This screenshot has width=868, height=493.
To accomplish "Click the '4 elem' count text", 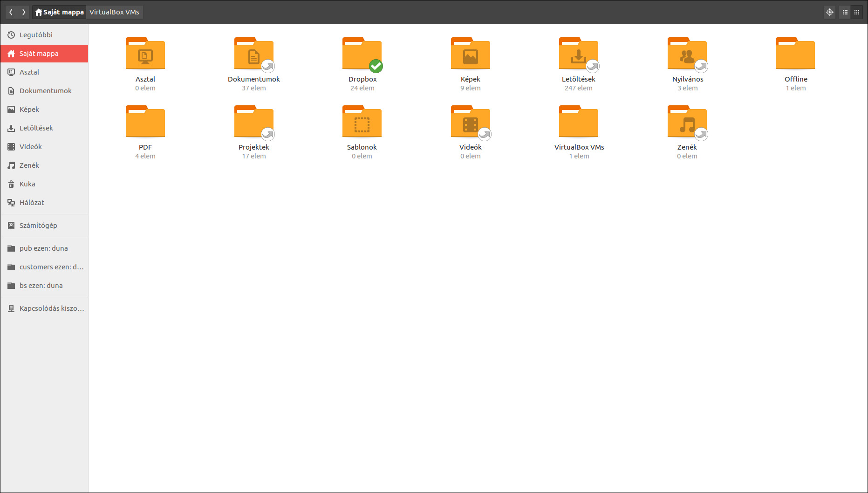I will pos(145,156).
